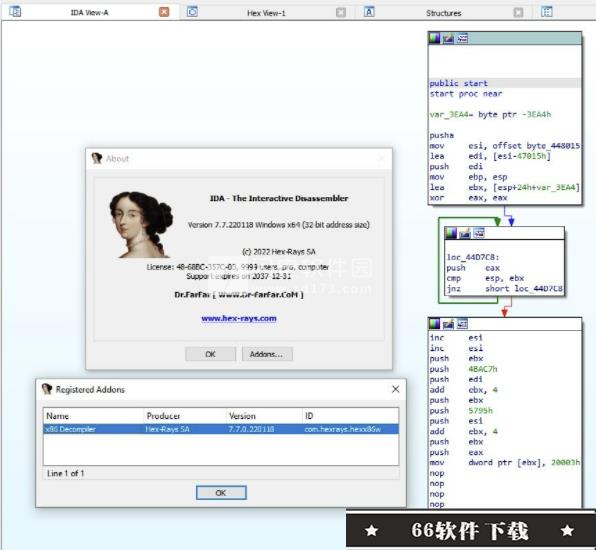596x550 pixels.
Task: Switch to the IDA View-A tab
Action: point(89,13)
